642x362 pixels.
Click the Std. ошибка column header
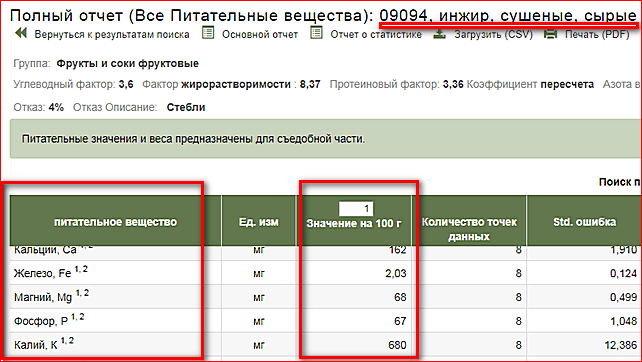tap(584, 222)
